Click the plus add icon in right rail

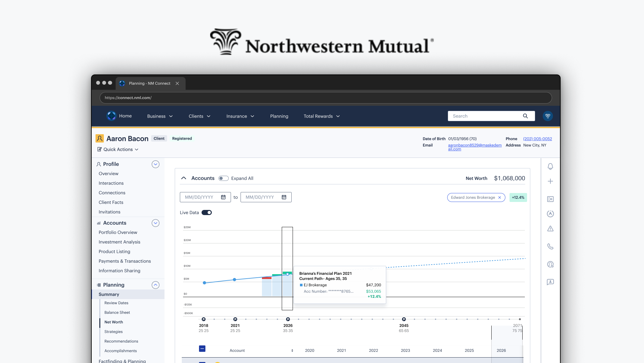point(550,181)
